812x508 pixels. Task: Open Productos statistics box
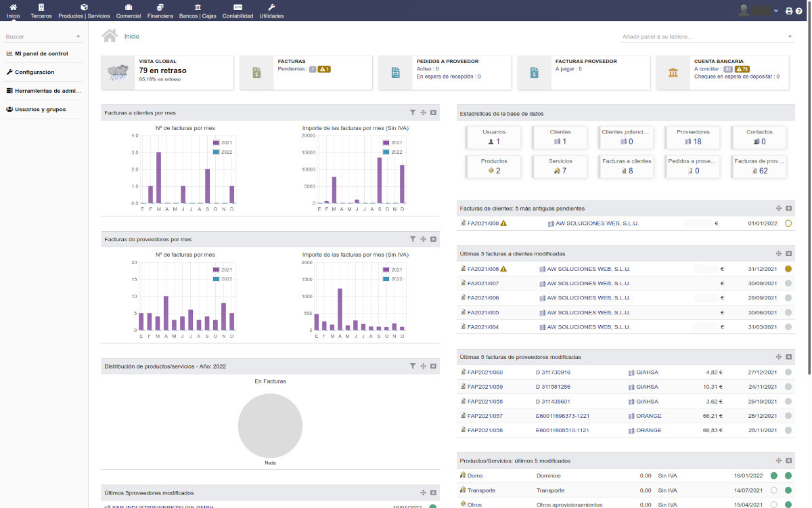point(494,166)
